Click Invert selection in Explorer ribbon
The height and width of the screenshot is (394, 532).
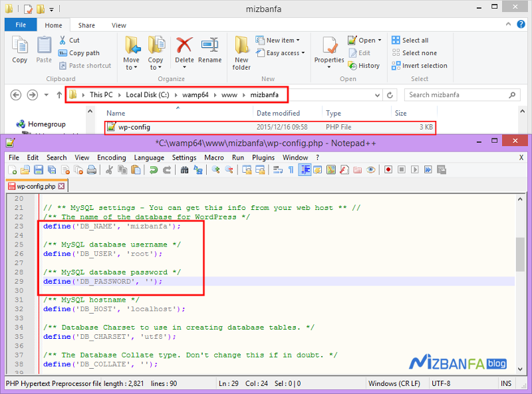(420, 66)
